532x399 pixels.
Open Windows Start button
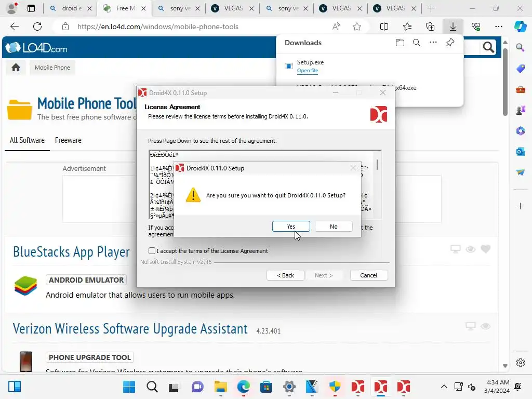tap(129, 387)
